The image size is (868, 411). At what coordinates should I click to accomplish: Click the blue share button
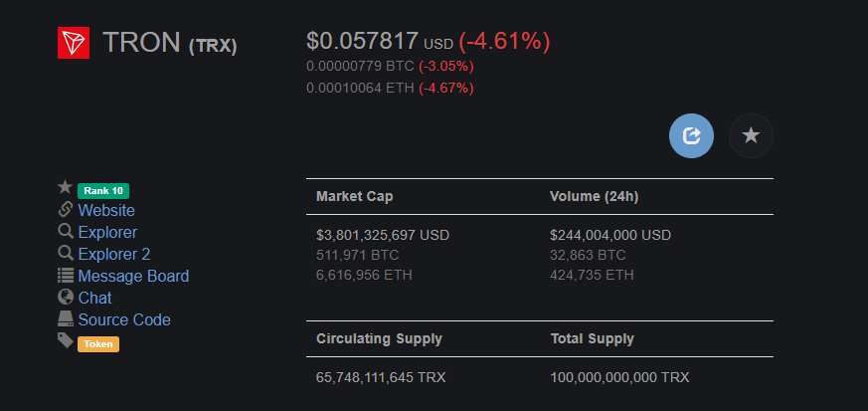(691, 135)
